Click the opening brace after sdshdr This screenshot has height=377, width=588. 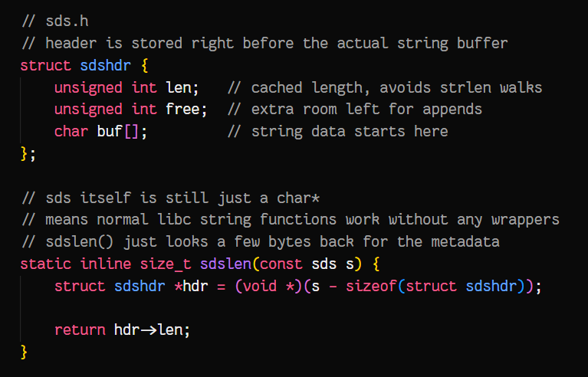pos(145,66)
